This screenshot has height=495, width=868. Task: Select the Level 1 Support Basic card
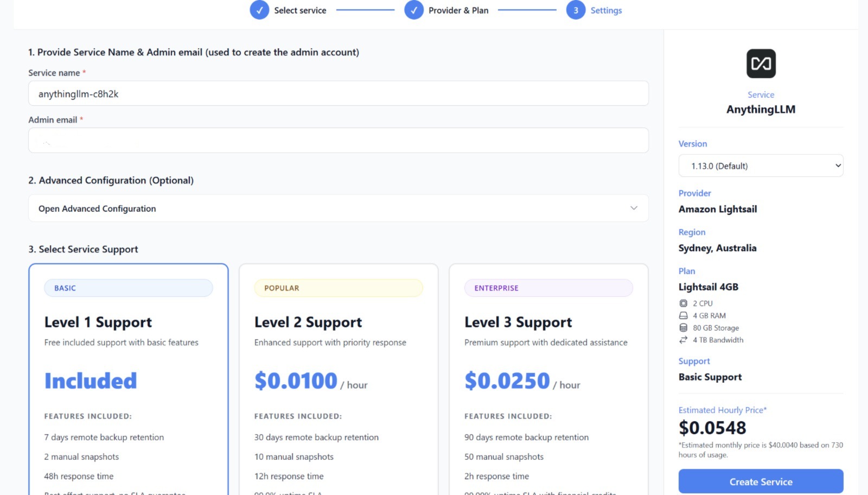pos(129,379)
